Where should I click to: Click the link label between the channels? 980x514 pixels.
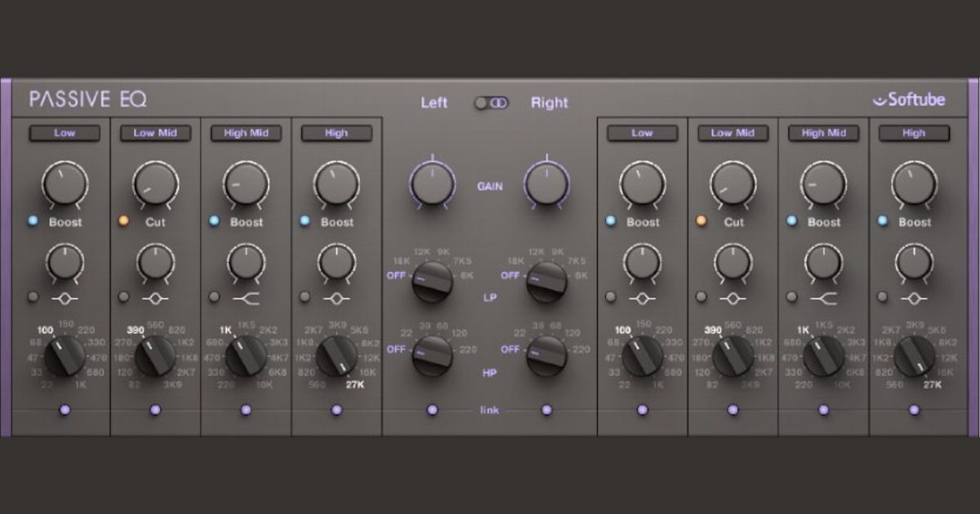coord(489,410)
